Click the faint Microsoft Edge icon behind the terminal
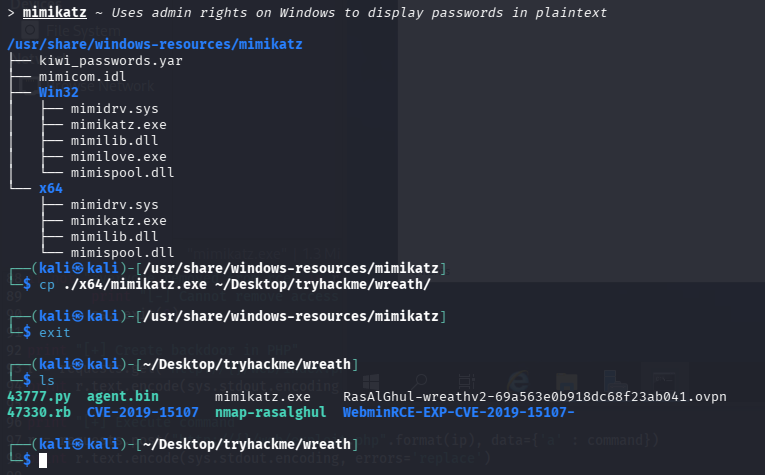This screenshot has width=765, height=475. pos(519,381)
